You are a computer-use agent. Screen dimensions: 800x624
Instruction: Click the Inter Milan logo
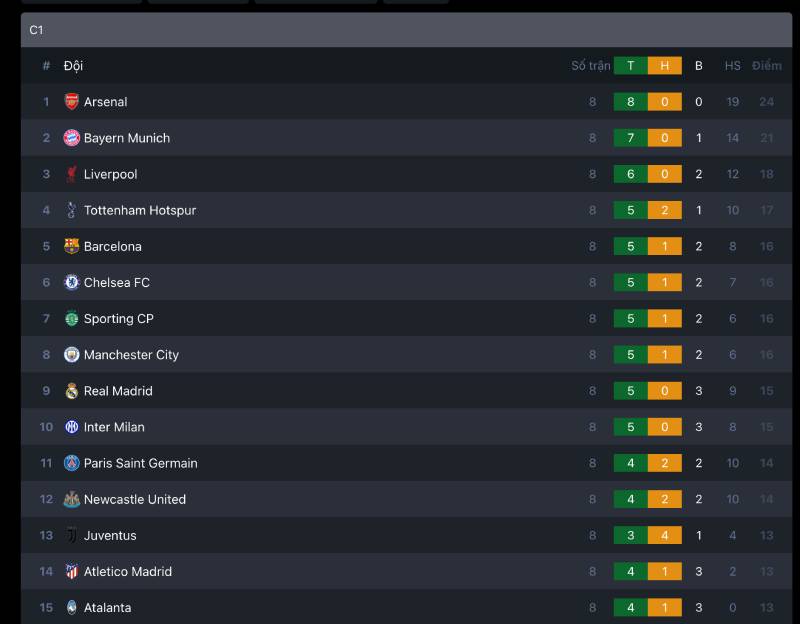pos(71,427)
